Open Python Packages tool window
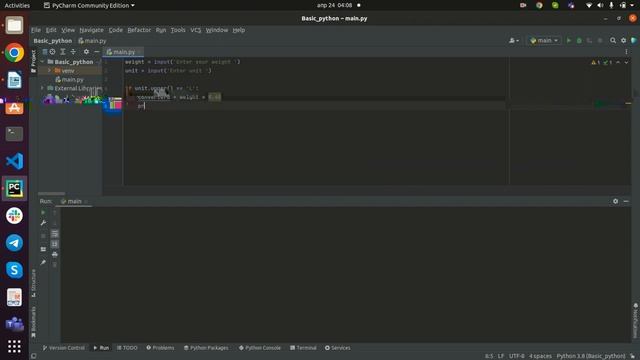640x360 pixels. tap(206, 348)
